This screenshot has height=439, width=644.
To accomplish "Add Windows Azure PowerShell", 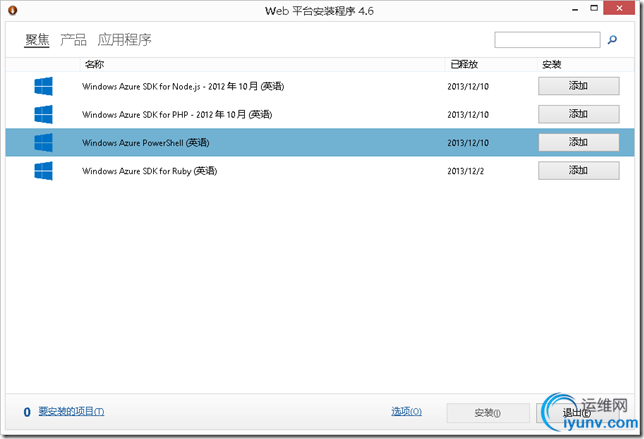I will point(579,142).
